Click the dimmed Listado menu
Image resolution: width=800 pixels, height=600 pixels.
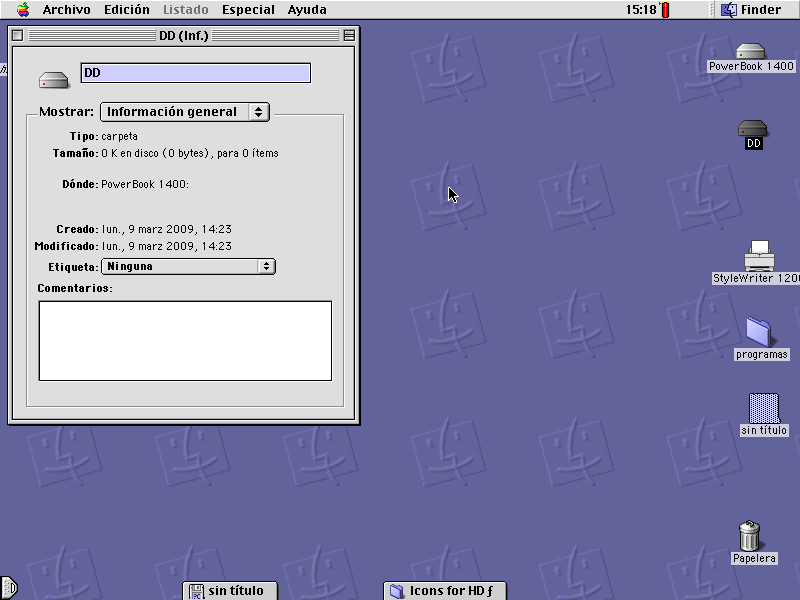[x=186, y=10]
